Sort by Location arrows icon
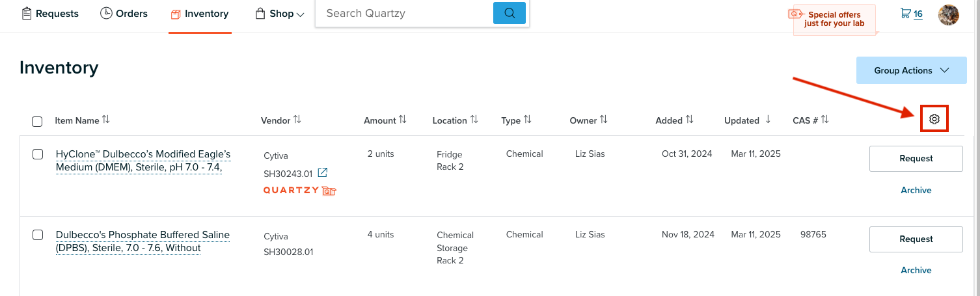 point(474,120)
